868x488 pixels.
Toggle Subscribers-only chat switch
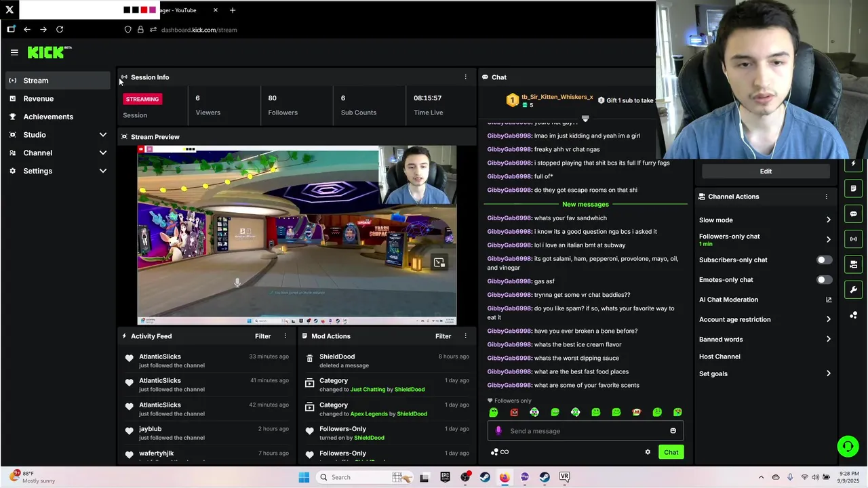[x=824, y=260]
